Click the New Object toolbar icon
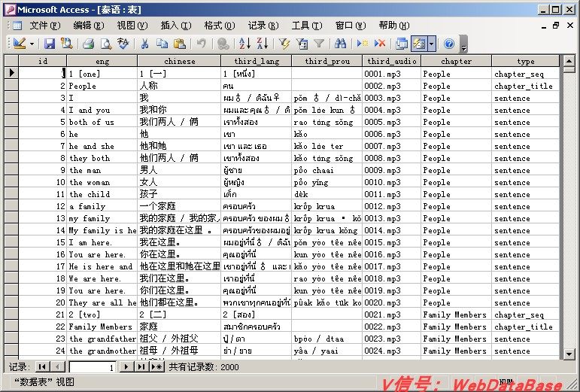 419,44
